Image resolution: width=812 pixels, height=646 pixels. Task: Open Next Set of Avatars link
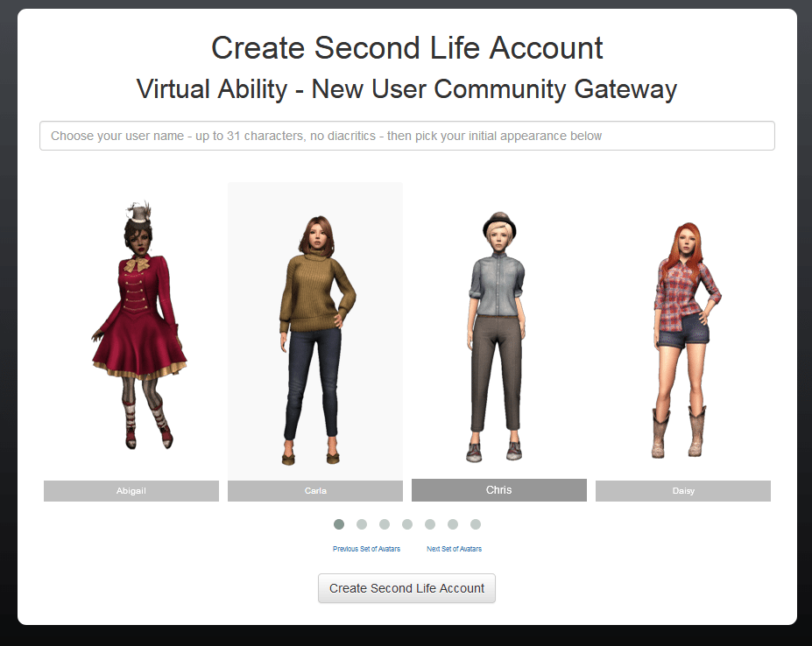point(454,549)
